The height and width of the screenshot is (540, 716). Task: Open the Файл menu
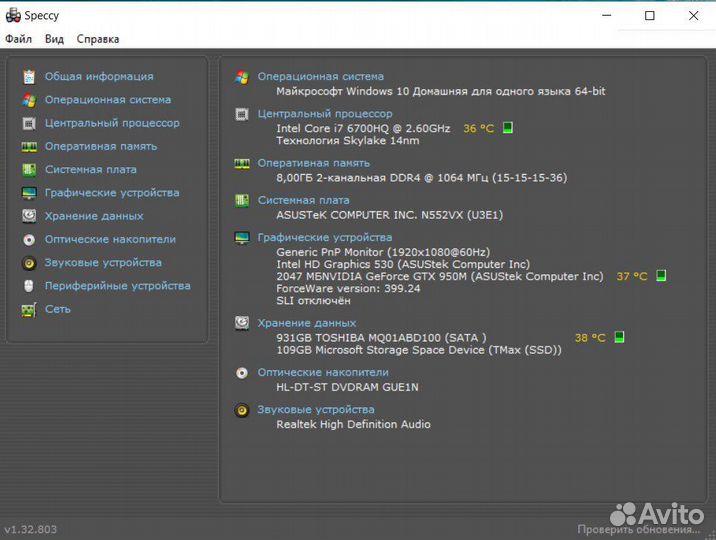(x=18, y=39)
